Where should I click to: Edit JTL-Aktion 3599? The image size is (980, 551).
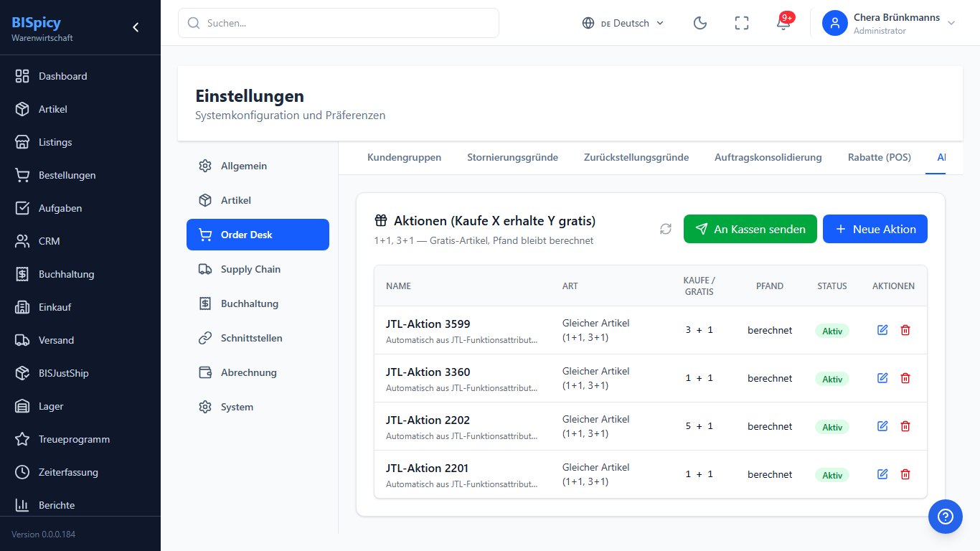[882, 330]
